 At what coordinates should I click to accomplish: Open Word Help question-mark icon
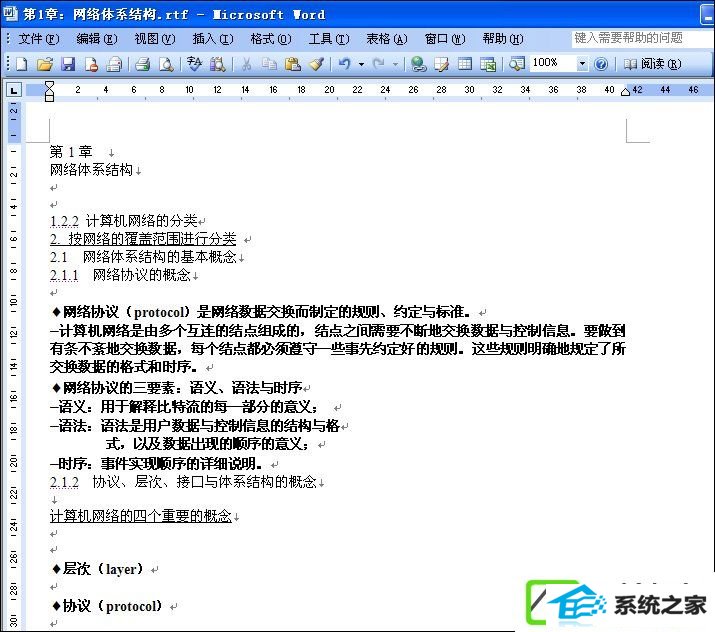click(601, 64)
